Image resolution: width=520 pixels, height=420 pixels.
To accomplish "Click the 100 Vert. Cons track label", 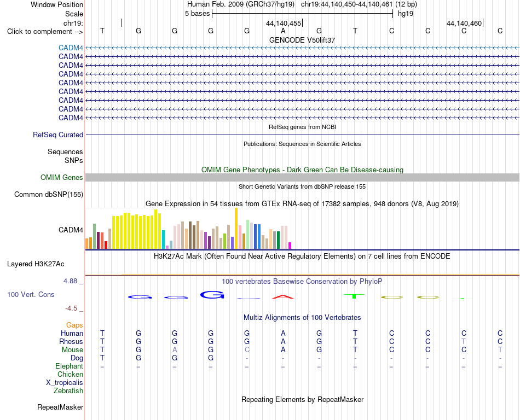I will click(x=31, y=294).
